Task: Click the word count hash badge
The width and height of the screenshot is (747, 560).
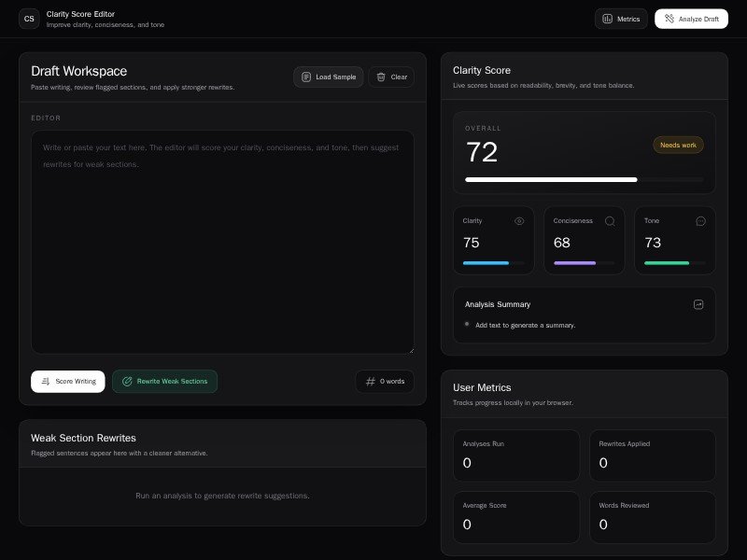Action: click(385, 381)
